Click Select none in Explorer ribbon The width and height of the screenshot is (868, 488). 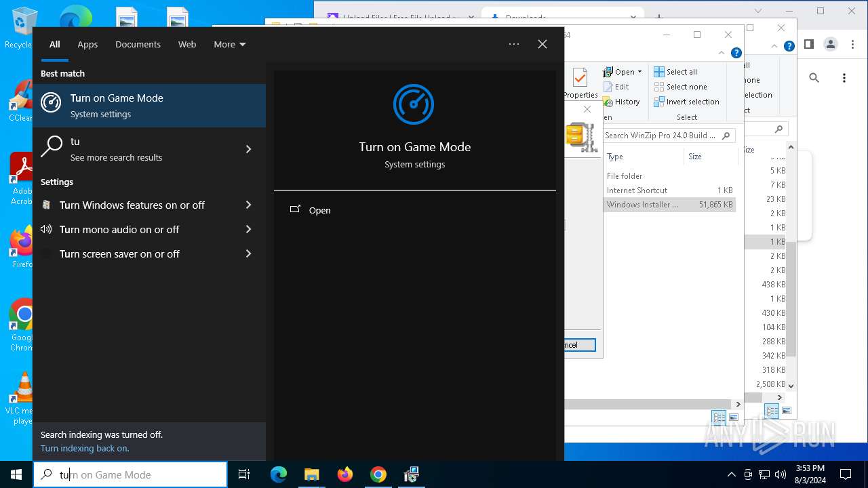pos(680,87)
